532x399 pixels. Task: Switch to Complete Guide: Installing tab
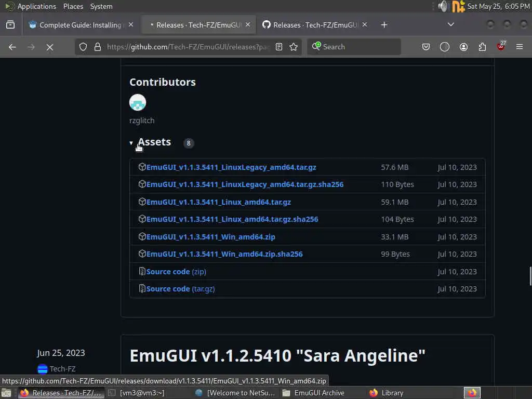click(x=81, y=25)
